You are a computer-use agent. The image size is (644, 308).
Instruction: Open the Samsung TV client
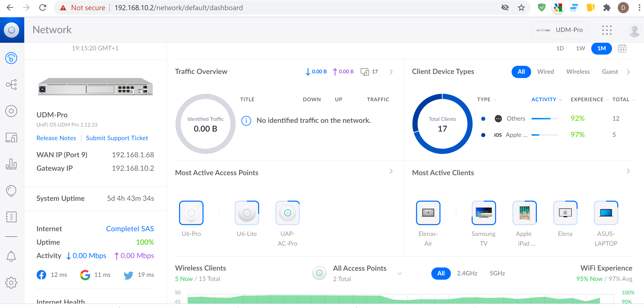(483, 213)
